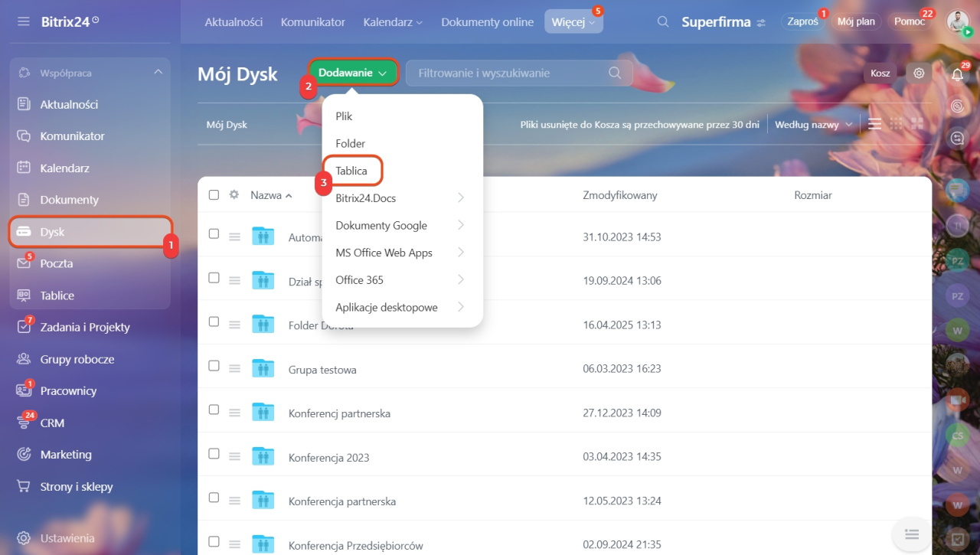Choose Aplikacje desktopowe in add menu

click(402, 307)
